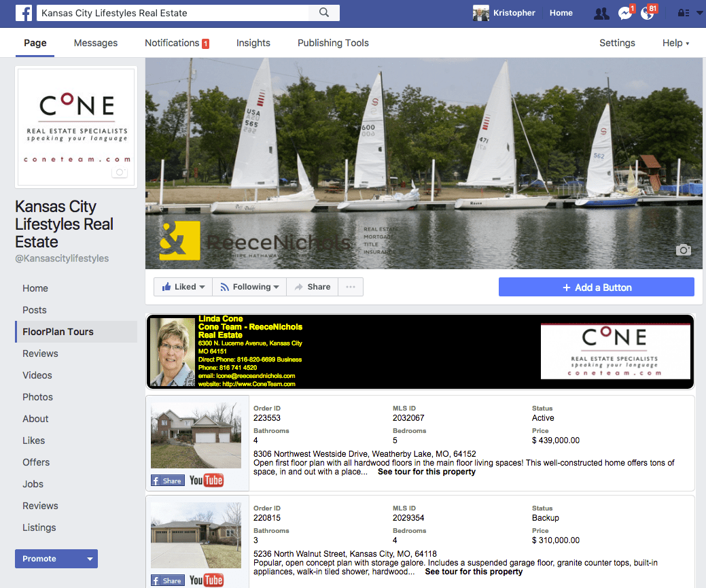Expand the Promote dropdown arrow
Image resolution: width=706 pixels, height=588 pixels.
point(90,559)
